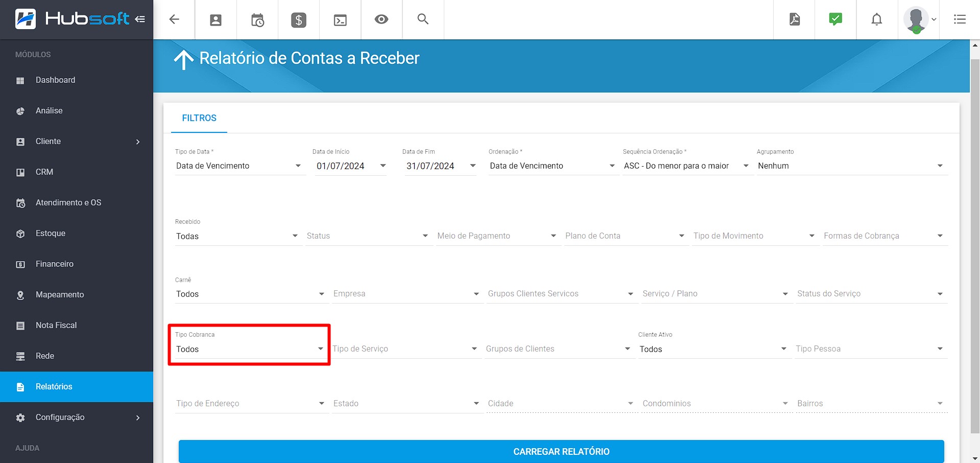Click the eye icon in the top toolbar
This screenshot has height=463, width=980.
point(381,19)
